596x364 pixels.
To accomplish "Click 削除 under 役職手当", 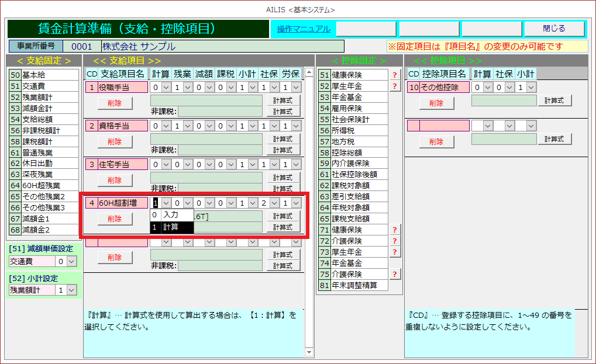I will click(x=115, y=103).
